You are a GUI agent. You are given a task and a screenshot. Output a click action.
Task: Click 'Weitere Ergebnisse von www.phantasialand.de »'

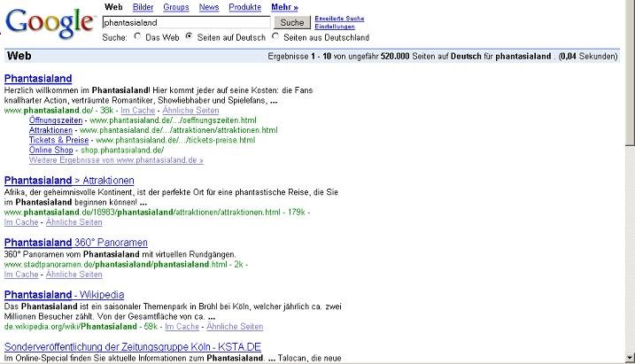[116, 160]
